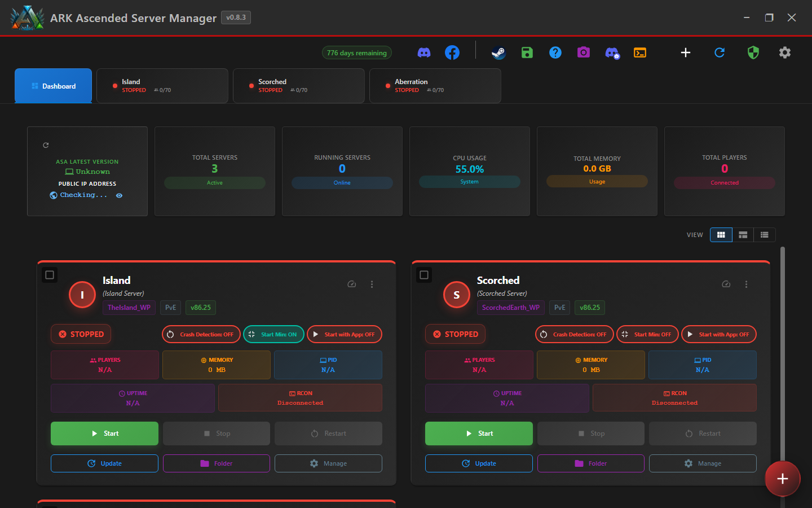
Task: Manage the Island server
Action: click(328, 463)
